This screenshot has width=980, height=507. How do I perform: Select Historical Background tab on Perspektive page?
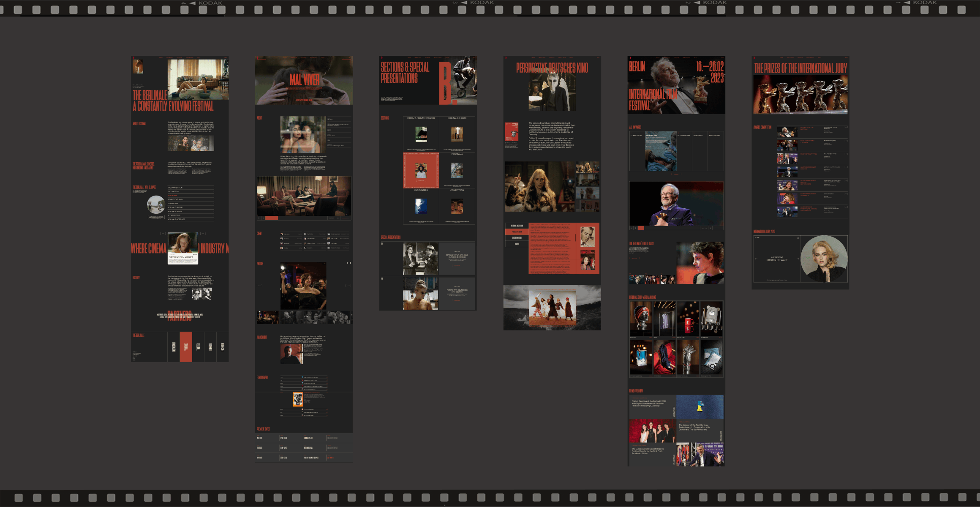[x=517, y=226]
